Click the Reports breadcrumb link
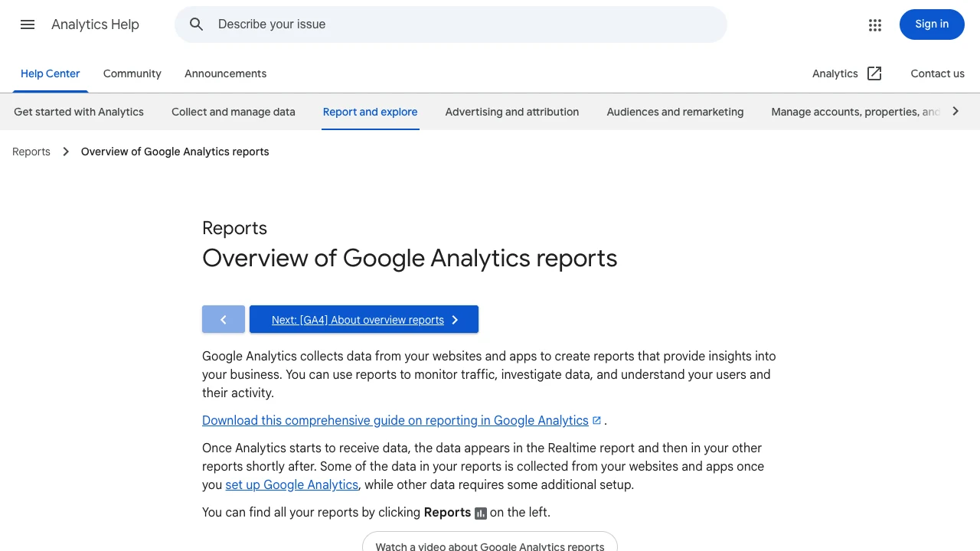This screenshot has height=551, width=980. pos(31,152)
